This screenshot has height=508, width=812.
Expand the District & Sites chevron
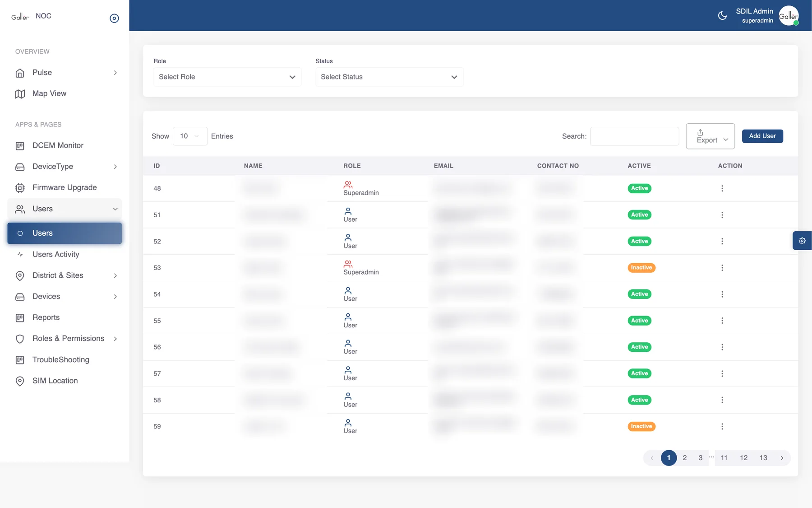click(x=115, y=275)
